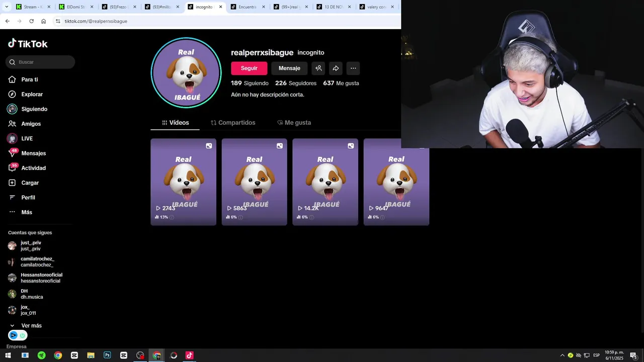The image size is (644, 362).
Task: Go to Siguiendo in the sidebar
Action: (x=34, y=109)
